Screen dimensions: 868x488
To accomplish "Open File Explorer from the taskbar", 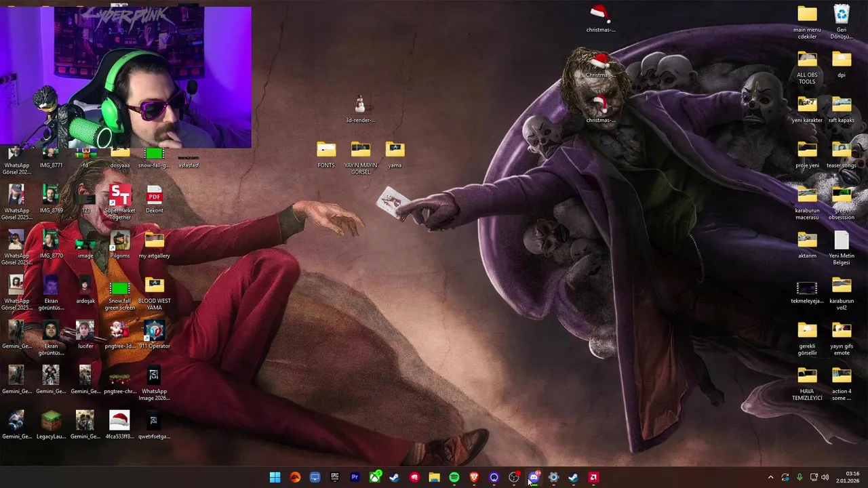I will click(x=434, y=477).
